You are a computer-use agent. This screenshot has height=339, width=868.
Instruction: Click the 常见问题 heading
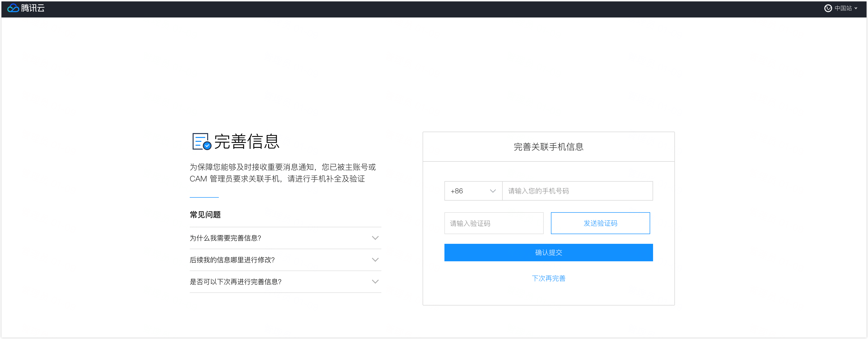coord(205,214)
